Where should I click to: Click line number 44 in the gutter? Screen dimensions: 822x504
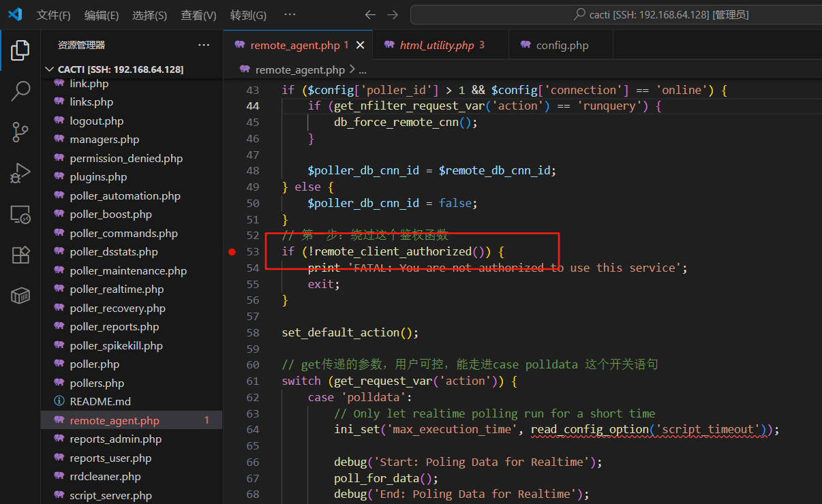point(252,106)
